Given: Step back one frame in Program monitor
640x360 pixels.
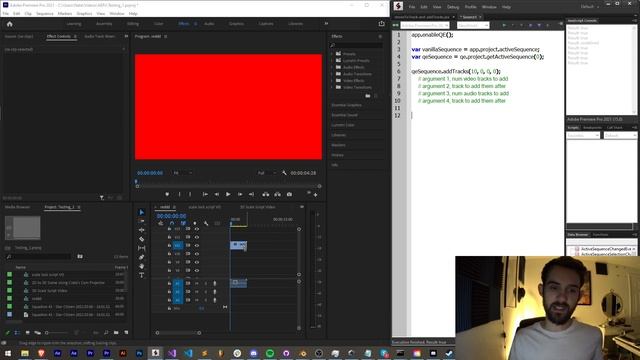Looking at the screenshot, I should (217, 194).
